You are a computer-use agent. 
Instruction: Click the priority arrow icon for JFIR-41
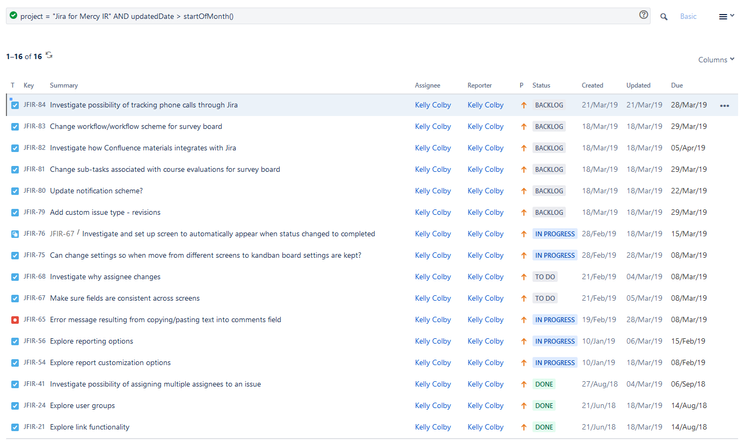[x=524, y=384]
